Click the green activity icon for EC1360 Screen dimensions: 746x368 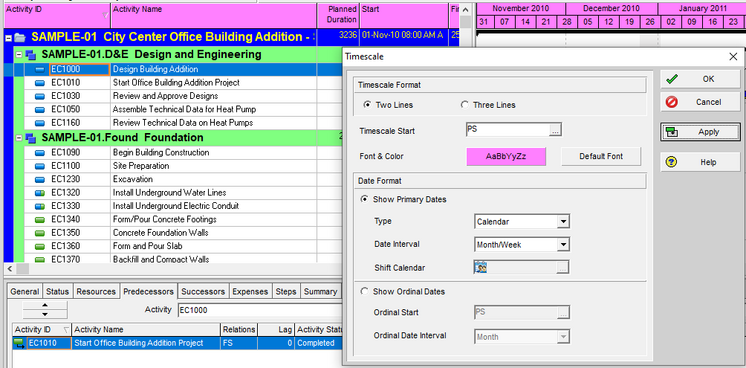pyautogui.click(x=40, y=246)
